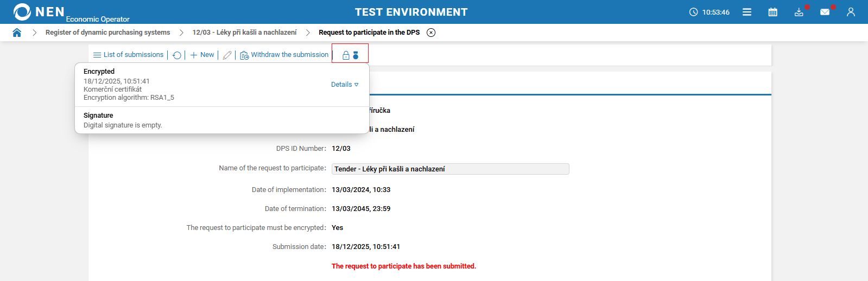Open the 12/03 - Léky při kašli breadcrumb
Viewport: 868px width, 281px height.
click(244, 33)
